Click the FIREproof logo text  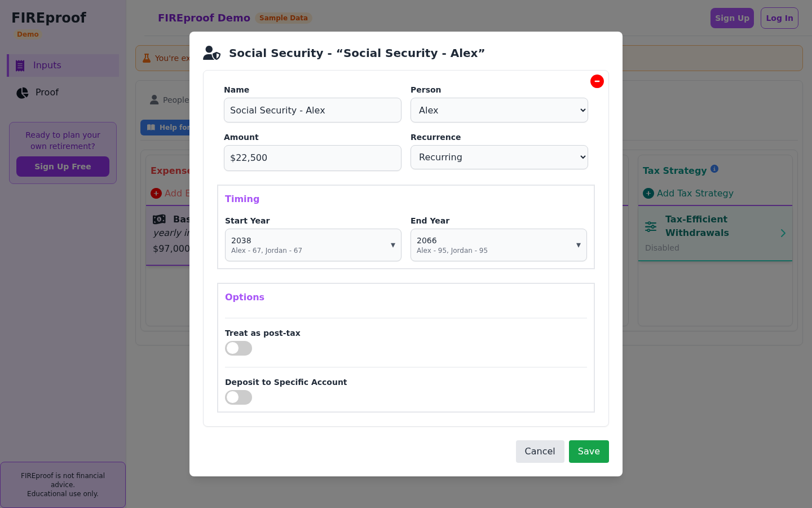click(x=49, y=18)
